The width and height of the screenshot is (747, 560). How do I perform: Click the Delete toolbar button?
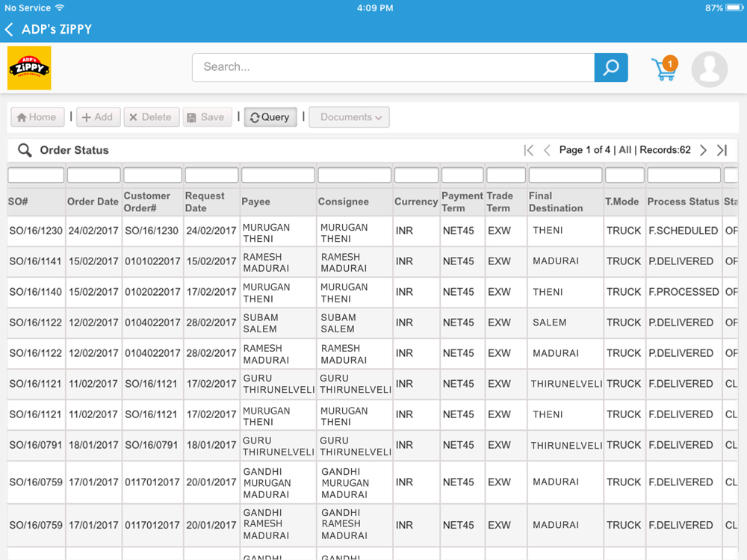(x=152, y=117)
